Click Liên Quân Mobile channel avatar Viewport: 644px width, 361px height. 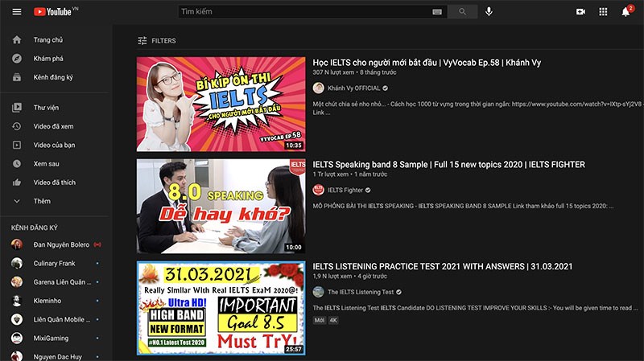[17, 319]
